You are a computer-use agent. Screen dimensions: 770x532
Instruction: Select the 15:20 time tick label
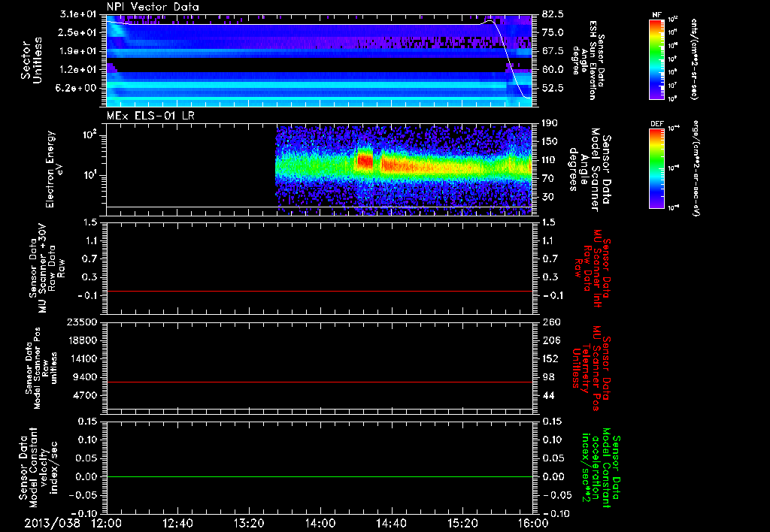(462, 523)
